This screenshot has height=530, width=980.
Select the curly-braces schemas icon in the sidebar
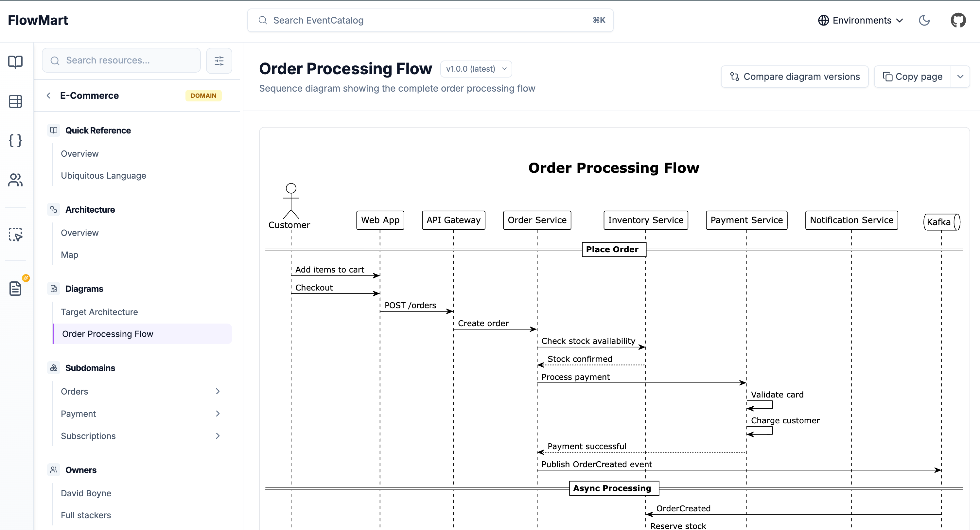point(15,140)
